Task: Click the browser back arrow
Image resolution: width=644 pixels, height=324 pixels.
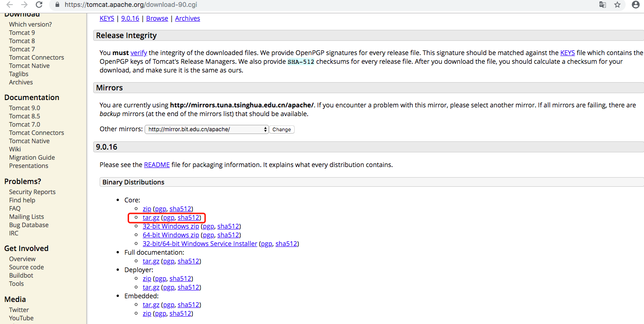Action: [9, 5]
